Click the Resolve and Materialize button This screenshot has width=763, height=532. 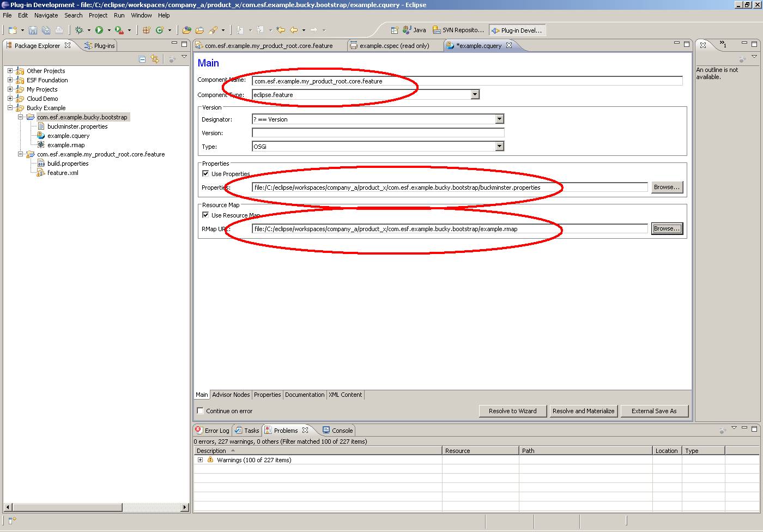tap(583, 411)
